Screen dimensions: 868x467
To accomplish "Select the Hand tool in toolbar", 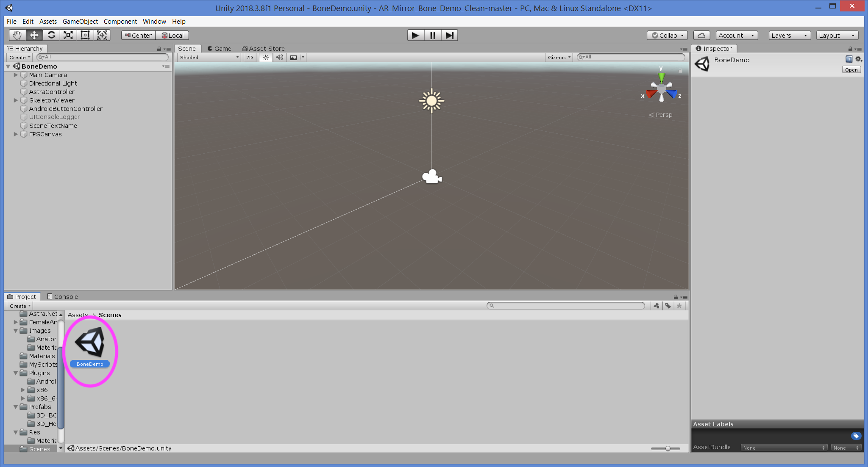I will (x=17, y=35).
